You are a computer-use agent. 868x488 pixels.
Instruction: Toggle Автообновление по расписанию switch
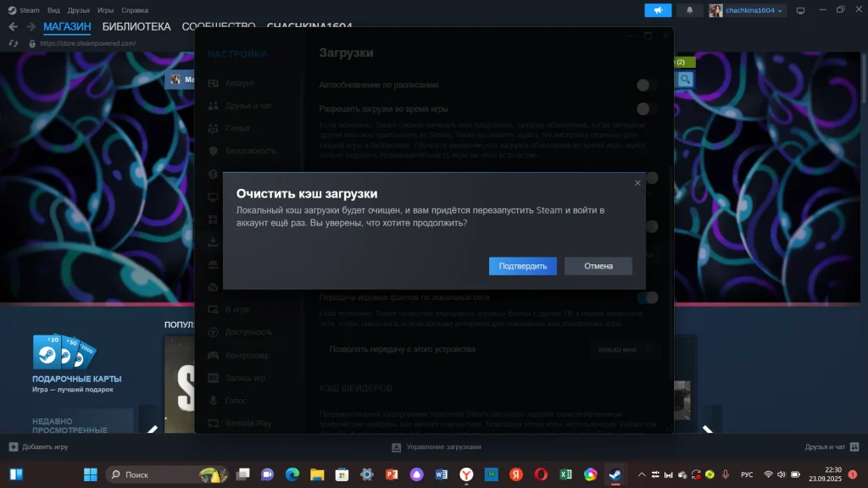[647, 85]
